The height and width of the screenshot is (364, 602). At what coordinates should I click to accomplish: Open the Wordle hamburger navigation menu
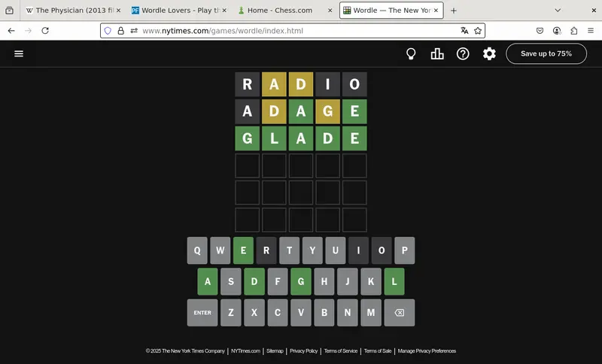point(19,53)
